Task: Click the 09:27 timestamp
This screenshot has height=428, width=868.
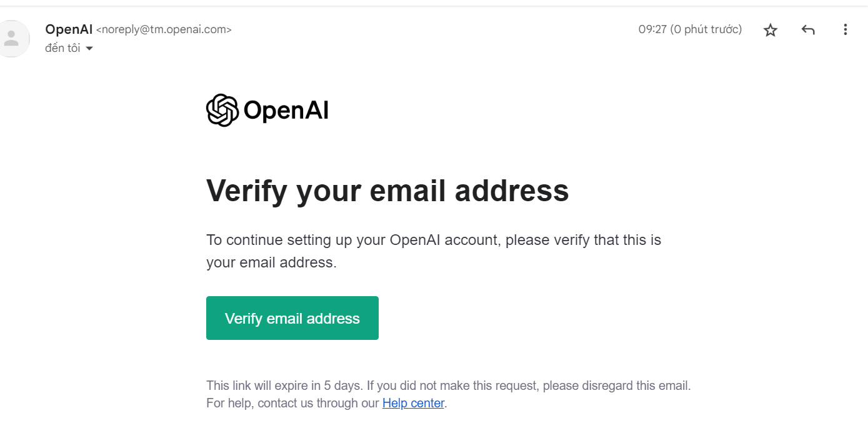Action: 652,29
